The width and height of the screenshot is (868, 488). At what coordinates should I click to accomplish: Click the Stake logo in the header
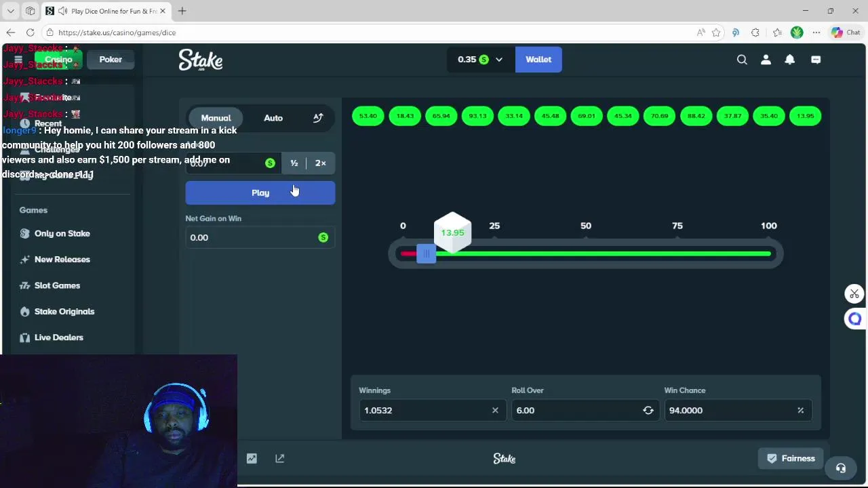click(x=201, y=60)
